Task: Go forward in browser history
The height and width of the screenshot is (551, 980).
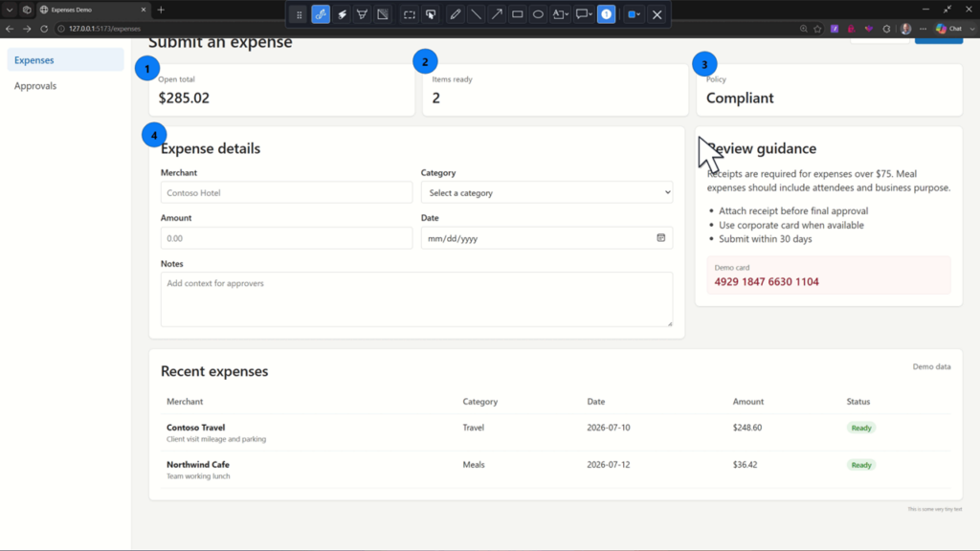Action: point(27,29)
